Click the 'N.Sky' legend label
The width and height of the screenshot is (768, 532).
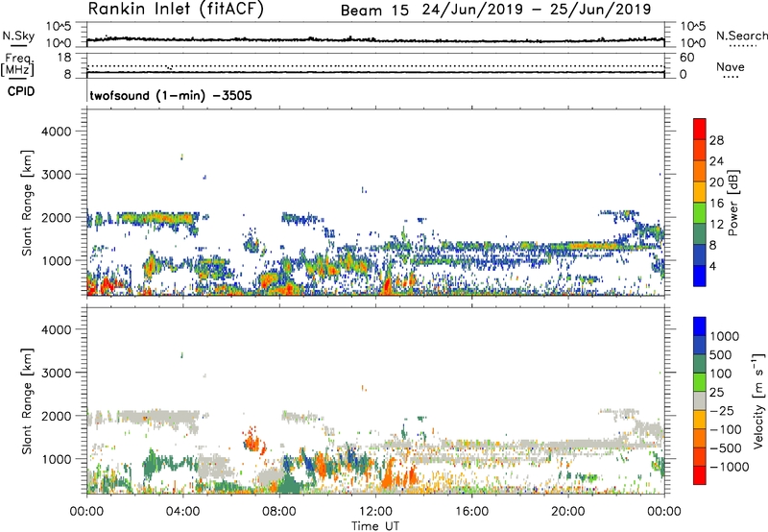click(18, 36)
